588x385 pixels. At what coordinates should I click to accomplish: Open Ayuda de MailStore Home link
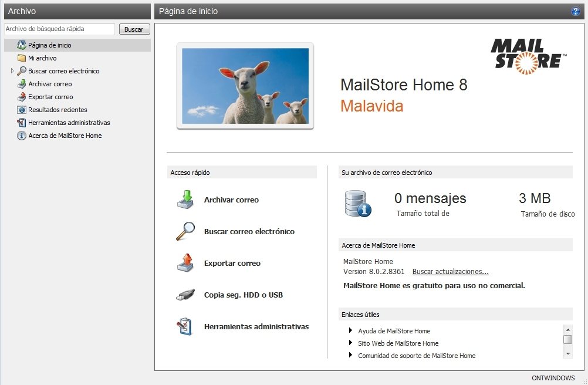(x=394, y=331)
